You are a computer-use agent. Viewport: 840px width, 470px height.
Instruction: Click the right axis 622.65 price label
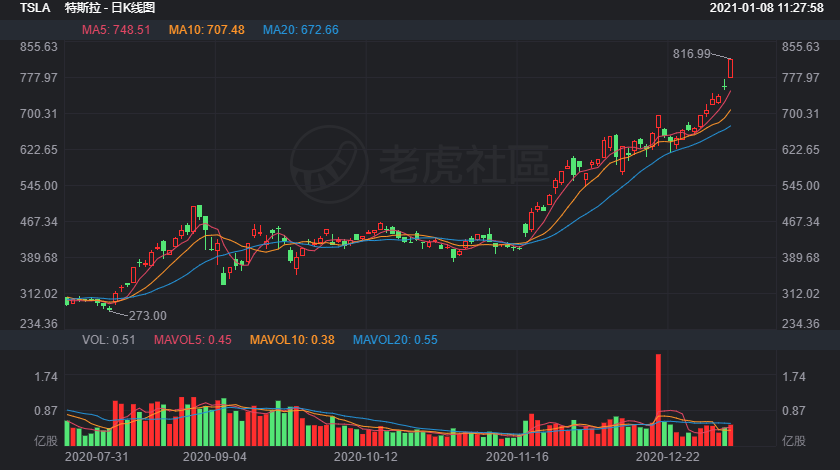coord(800,150)
